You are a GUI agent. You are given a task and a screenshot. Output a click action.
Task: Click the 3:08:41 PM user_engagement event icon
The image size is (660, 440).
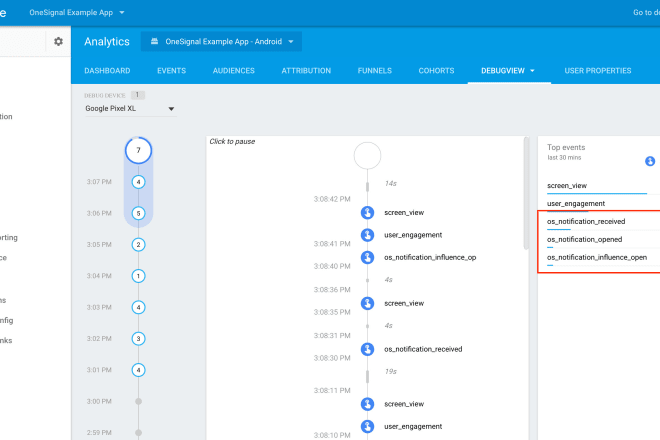pos(367,235)
